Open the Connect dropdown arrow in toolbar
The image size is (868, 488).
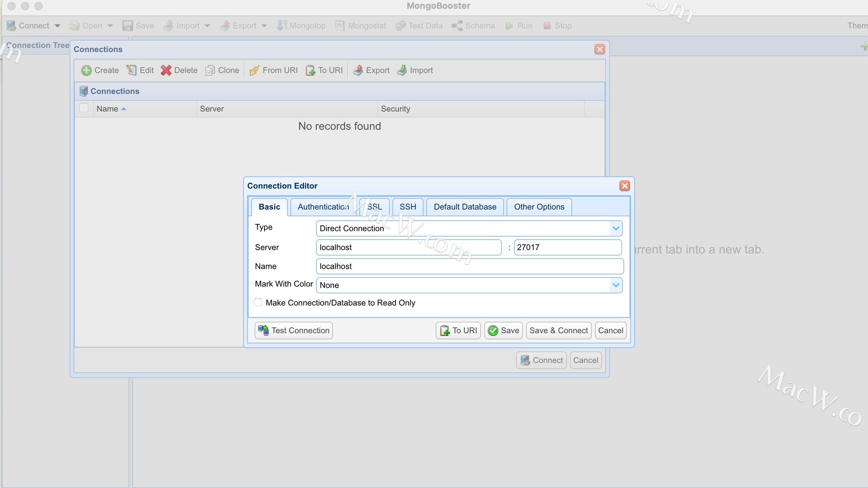[x=57, y=26]
